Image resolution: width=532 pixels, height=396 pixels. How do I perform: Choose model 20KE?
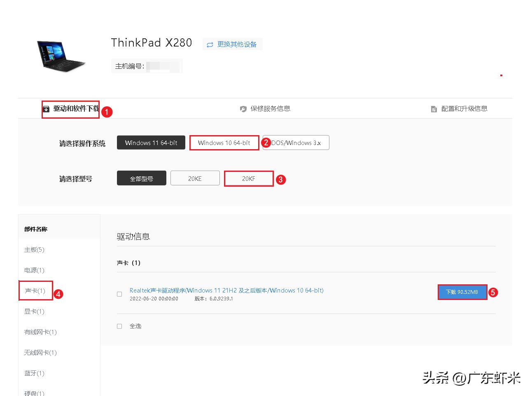[x=195, y=178]
